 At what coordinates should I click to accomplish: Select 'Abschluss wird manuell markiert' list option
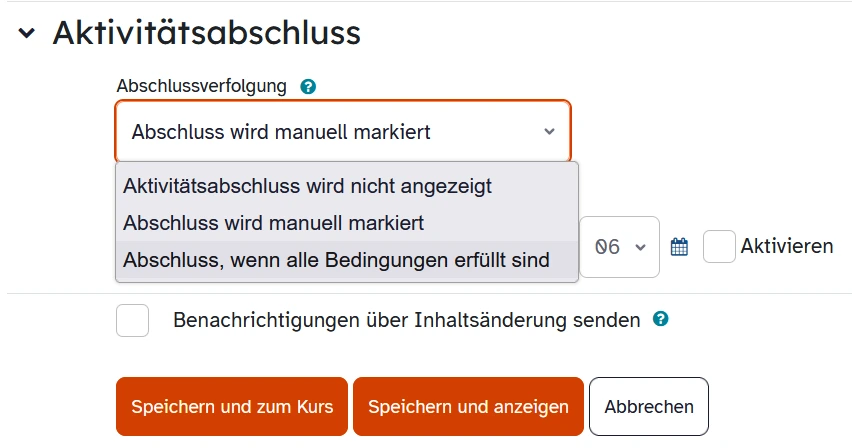click(274, 222)
